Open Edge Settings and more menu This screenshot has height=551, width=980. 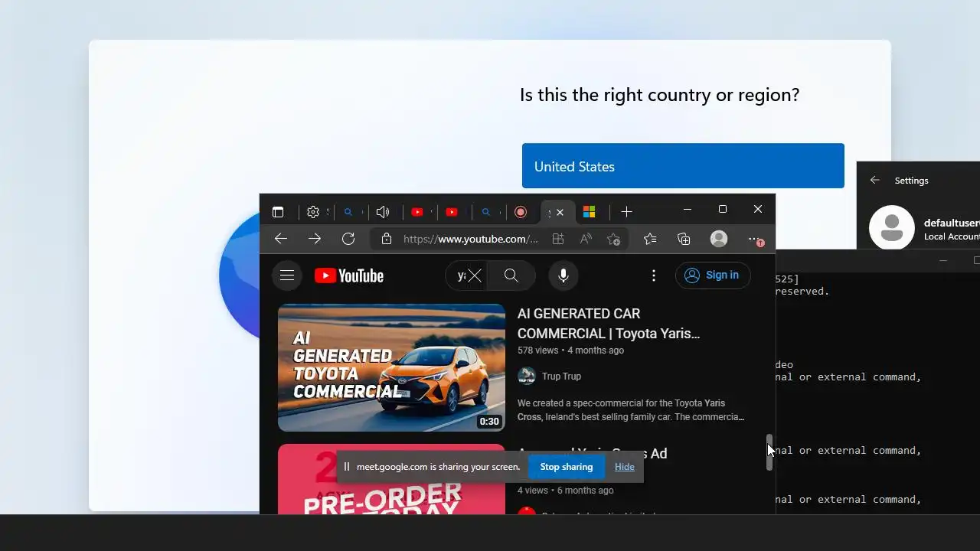point(755,239)
